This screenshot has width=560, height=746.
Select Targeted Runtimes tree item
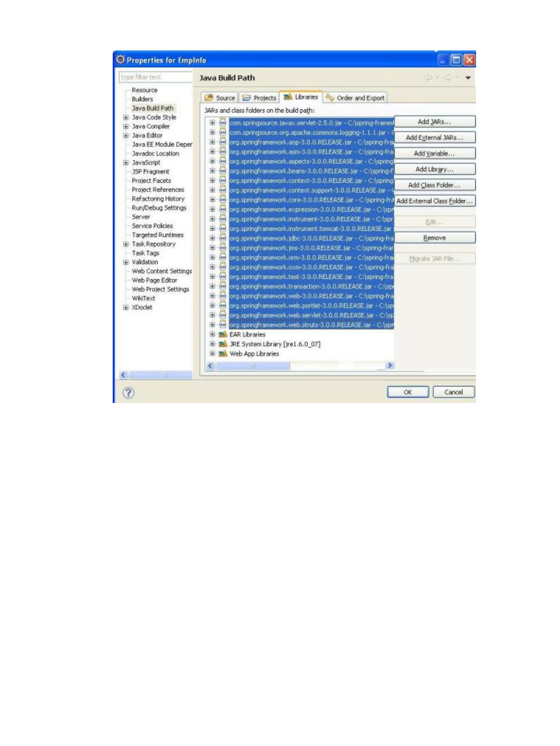pyautogui.click(x=157, y=235)
